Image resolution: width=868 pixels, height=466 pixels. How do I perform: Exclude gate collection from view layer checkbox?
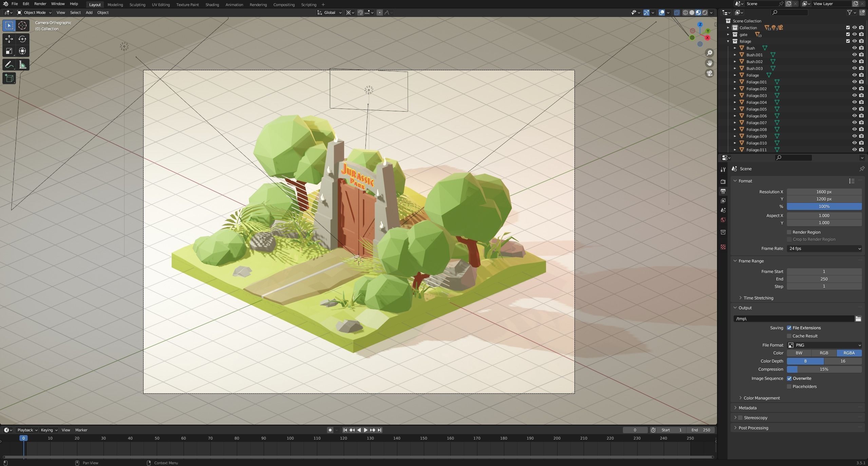point(848,35)
